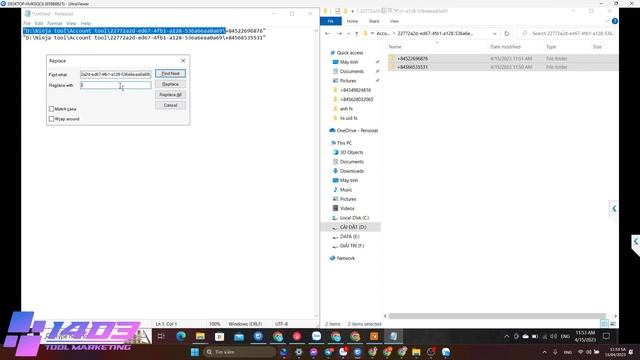Switch Explorer to large icons view layout
Viewport: 640px width, 360px height.
pyautogui.click(x=613, y=324)
